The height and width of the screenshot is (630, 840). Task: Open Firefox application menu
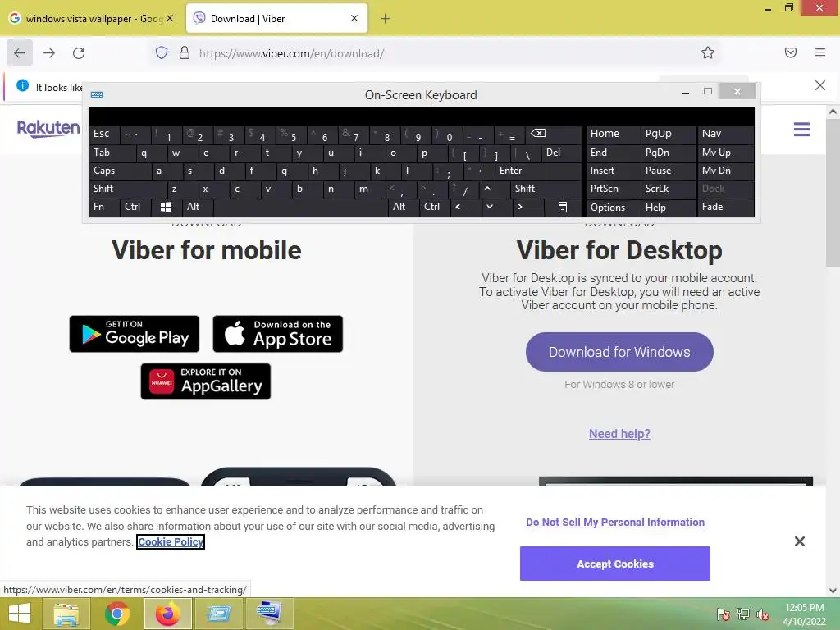(820, 52)
